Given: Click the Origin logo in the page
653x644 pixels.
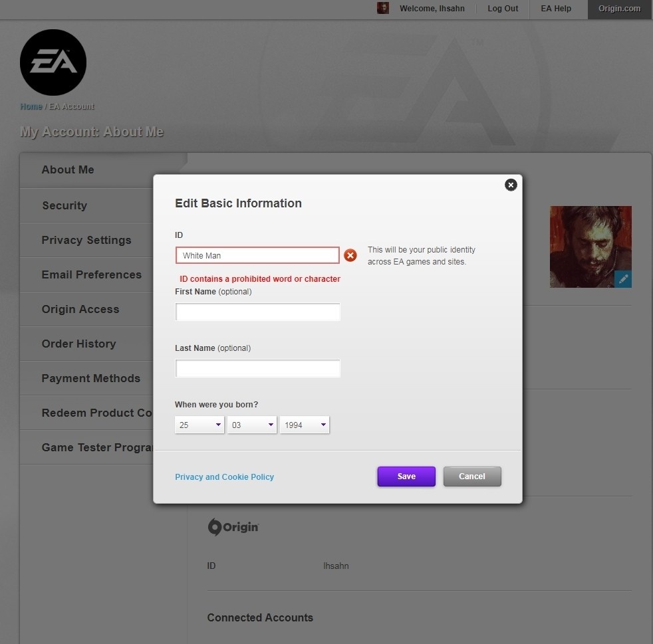Looking at the screenshot, I should pyautogui.click(x=233, y=527).
